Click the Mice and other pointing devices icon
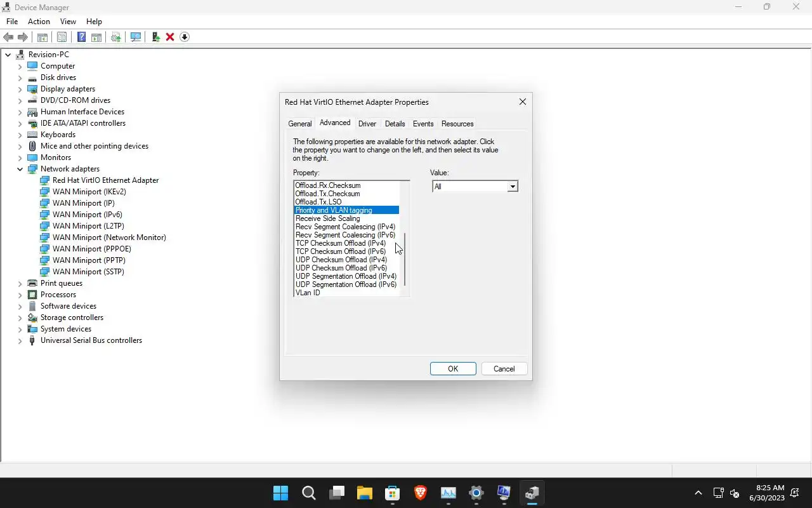 (x=32, y=146)
